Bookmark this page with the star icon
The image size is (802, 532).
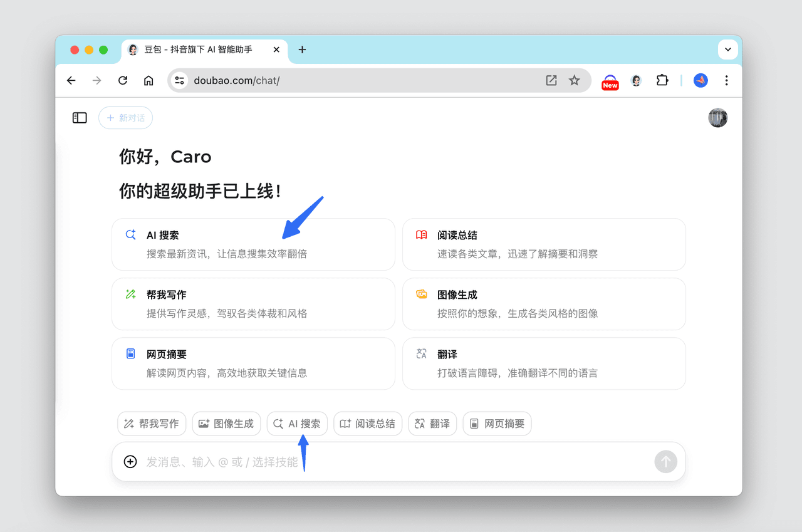574,80
